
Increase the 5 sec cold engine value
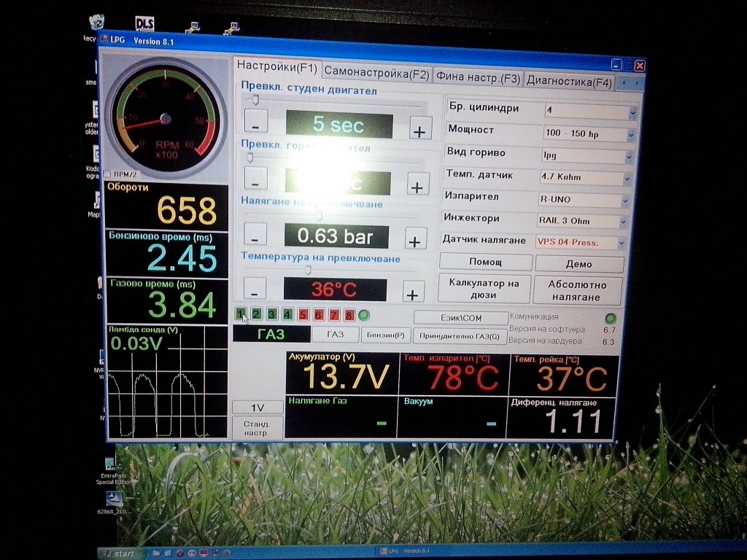tap(419, 128)
